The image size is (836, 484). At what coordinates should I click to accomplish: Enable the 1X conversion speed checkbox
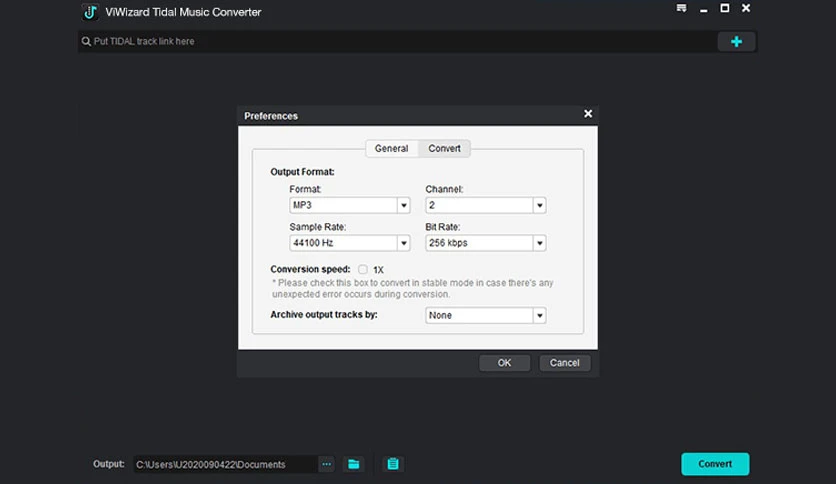[x=363, y=269]
